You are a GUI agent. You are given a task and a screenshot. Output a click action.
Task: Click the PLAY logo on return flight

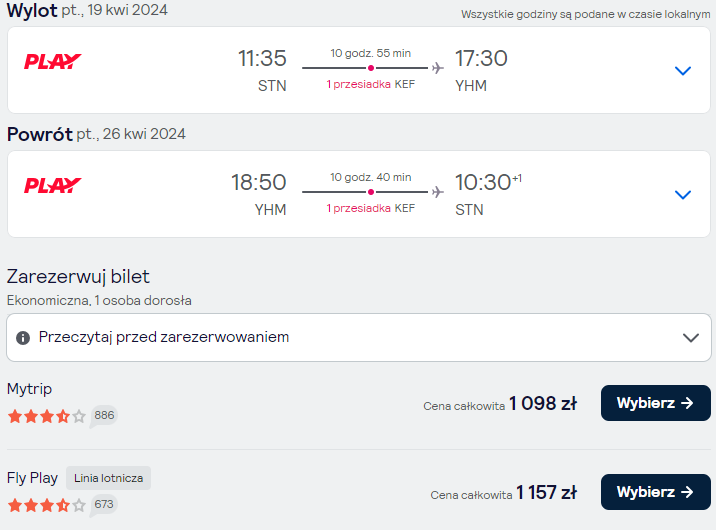pos(53,185)
